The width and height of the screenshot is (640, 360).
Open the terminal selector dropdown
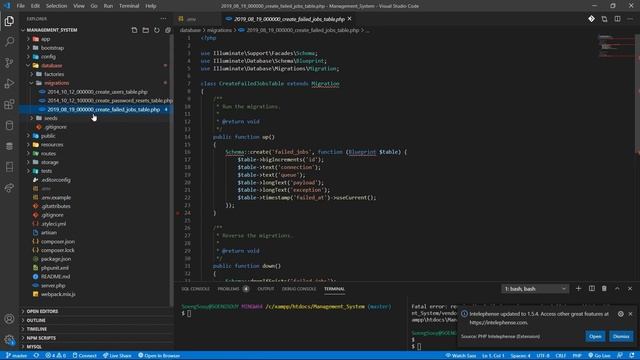point(535,289)
